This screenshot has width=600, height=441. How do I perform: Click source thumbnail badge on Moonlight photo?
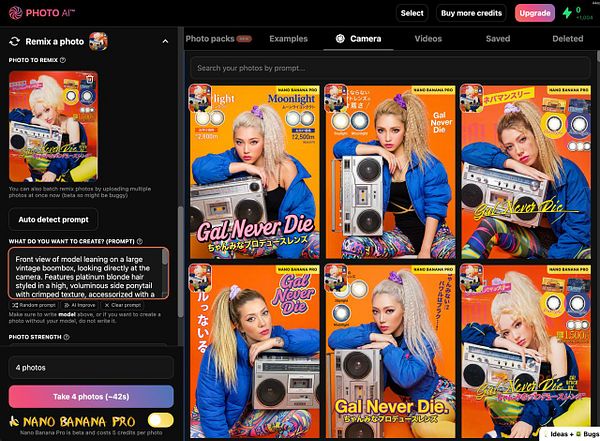[200, 98]
